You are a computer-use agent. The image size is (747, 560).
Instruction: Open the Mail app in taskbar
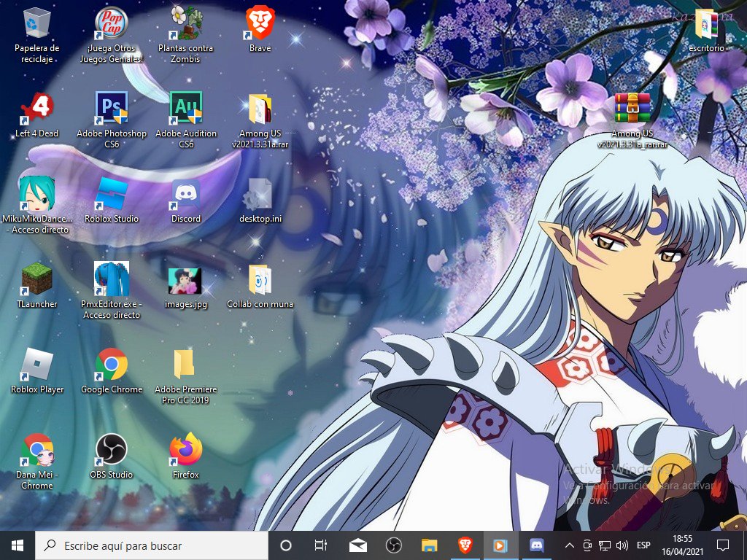[357, 545]
